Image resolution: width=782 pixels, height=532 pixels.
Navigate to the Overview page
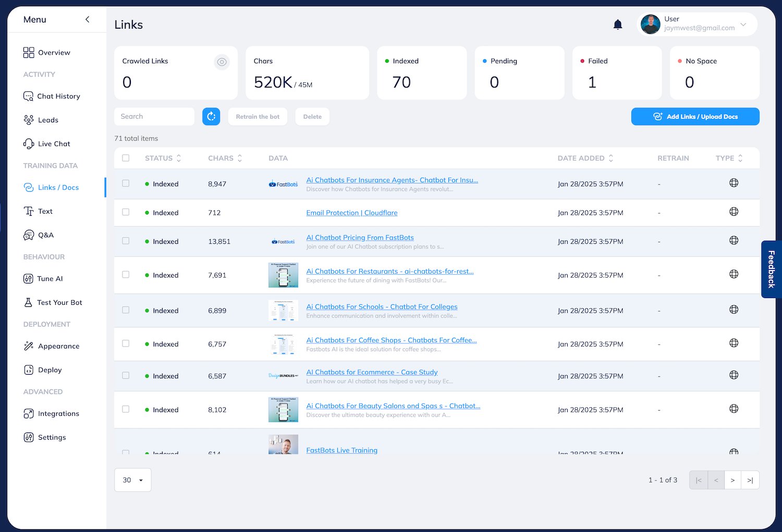click(x=53, y=53)
